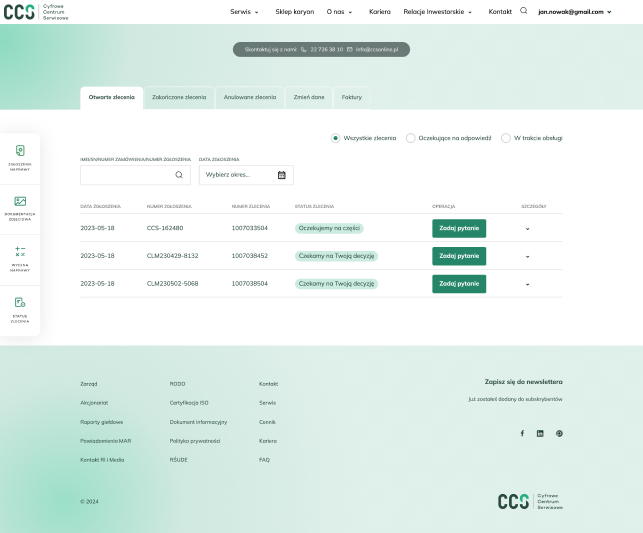
Task: Expand details for order CCS-162480
Action: (x=528, y=229)
